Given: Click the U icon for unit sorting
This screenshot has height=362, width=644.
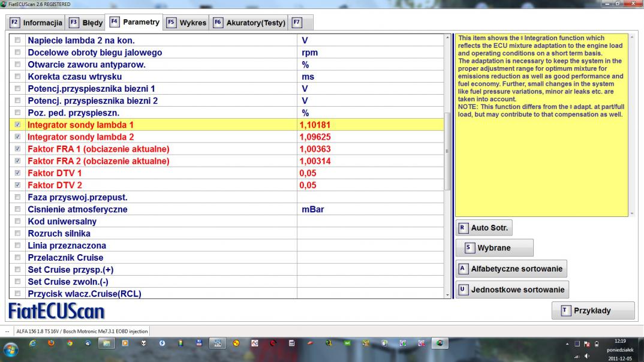Looking at the screenshot, I should [462, 290].
